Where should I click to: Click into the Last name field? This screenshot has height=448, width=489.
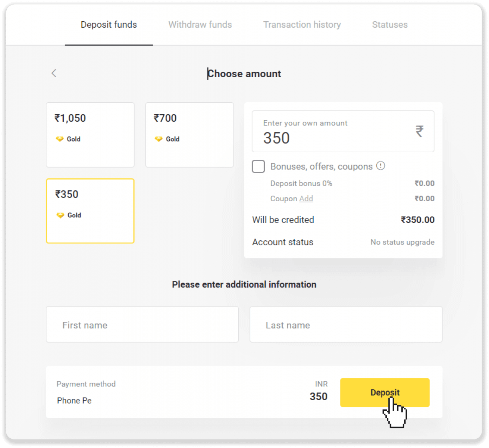[x=346, y=325]
